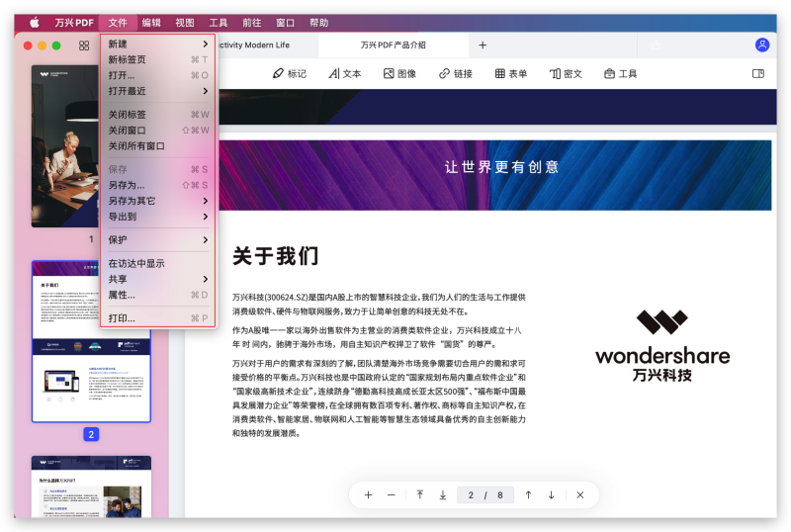The width and height of the screenshot is (791, 532).
Task: Expand the 打开最近 submenu
Action: coord(158,91)
